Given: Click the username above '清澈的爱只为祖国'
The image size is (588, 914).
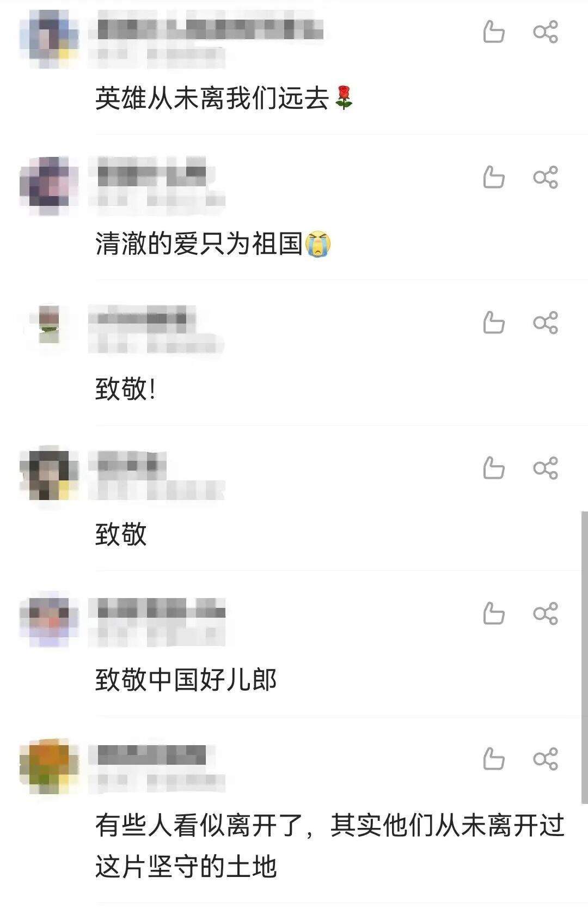Looking at the screenshot, I should [152, 173].
